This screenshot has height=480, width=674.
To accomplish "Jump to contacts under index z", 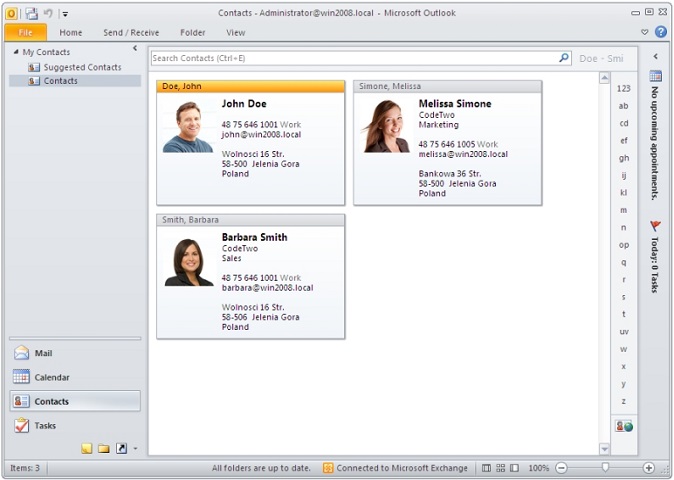I will 623,401.
